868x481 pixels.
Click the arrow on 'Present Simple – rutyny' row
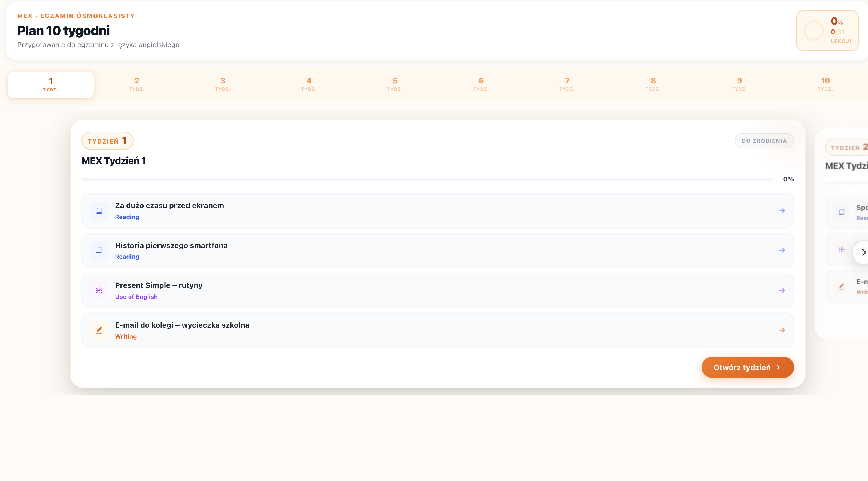[x=782, y=290]
